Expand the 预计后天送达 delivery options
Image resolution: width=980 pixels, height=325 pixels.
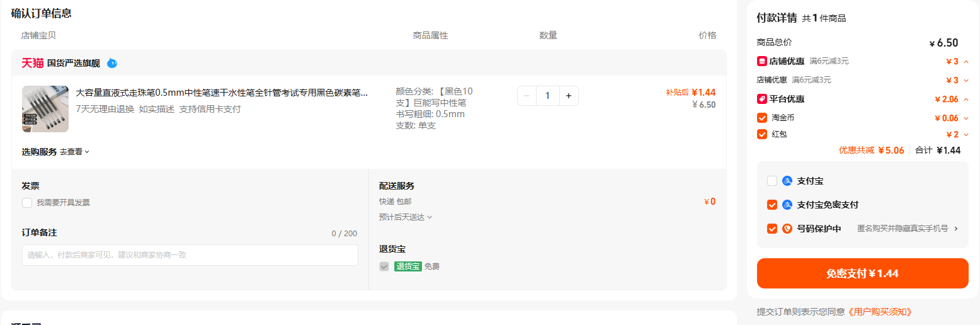click(406, 217)
